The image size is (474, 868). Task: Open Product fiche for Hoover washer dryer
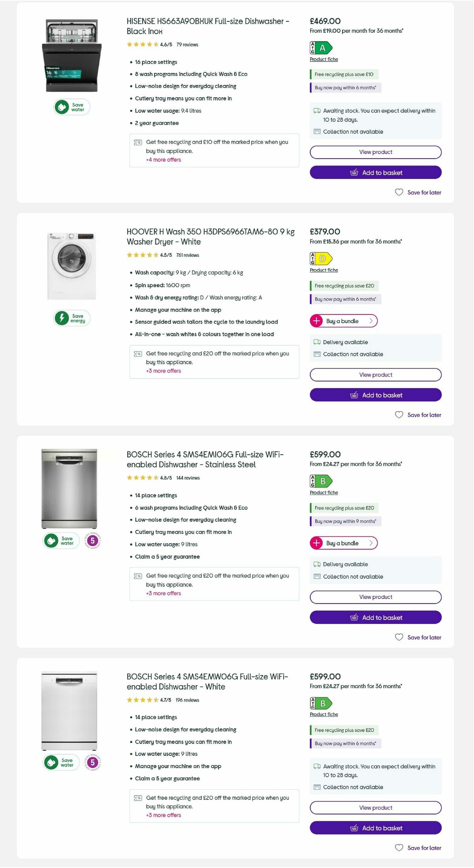pos(324,270)
